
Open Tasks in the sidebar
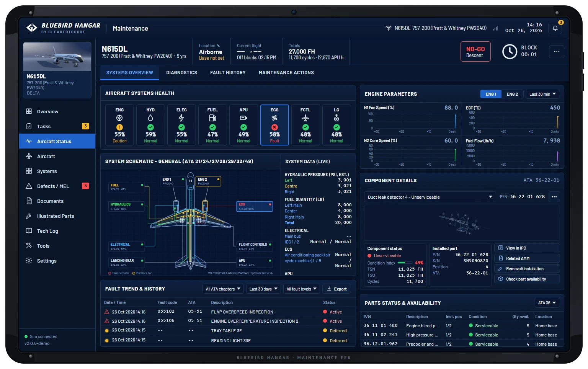[57, 126]
